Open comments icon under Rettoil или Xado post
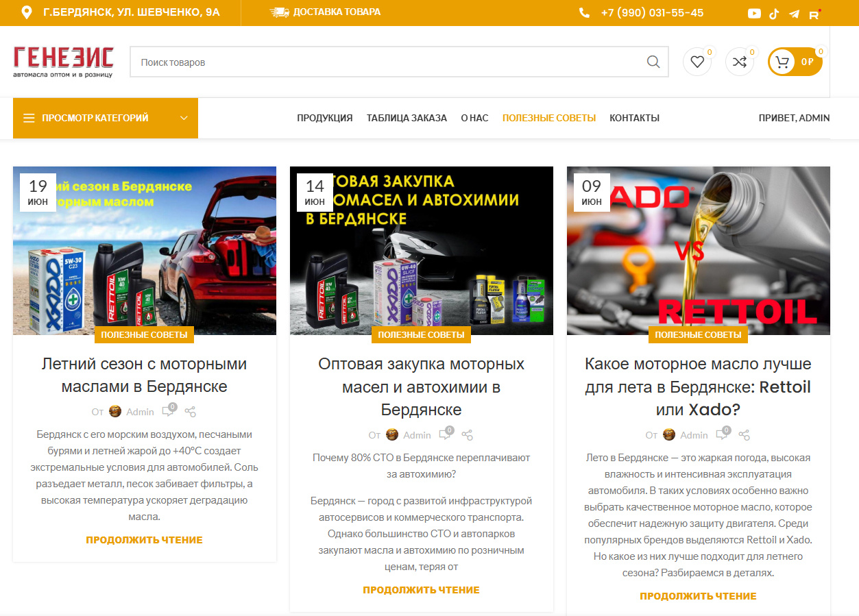Image resolution: width=859 pixels, height=616 pixels. [722, 434]
